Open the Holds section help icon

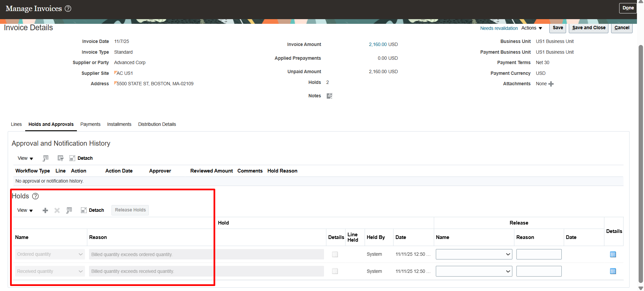pyautogui.click(x=35, y=196)
